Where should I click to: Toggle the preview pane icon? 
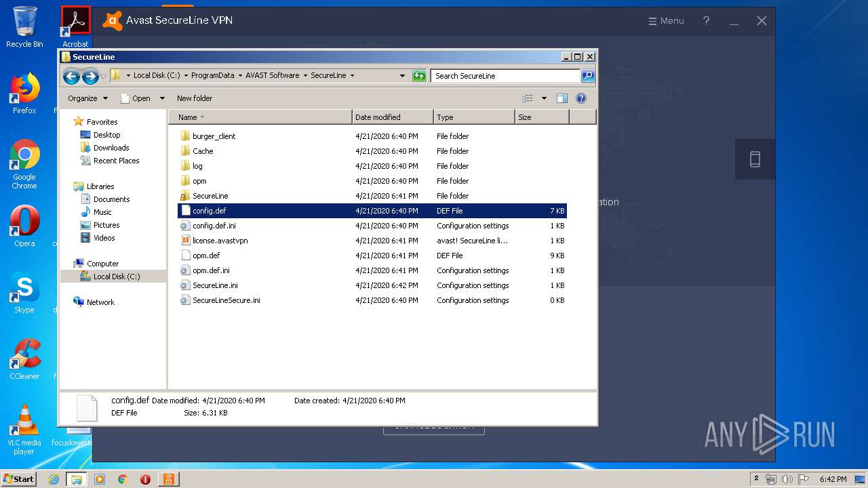(562, 98)
